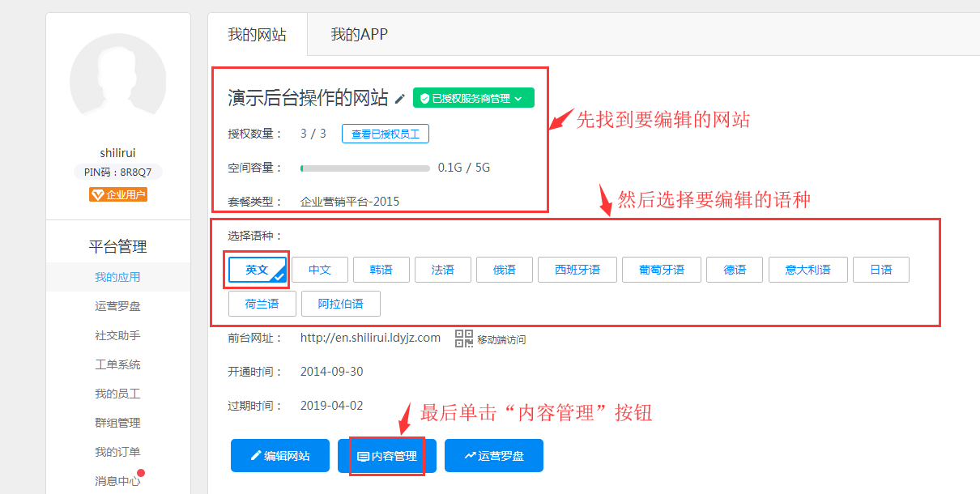Screen dimensions: 980x494
Task: Pick the 阿拉伯语 language option
Action: [x=340, y=304]
